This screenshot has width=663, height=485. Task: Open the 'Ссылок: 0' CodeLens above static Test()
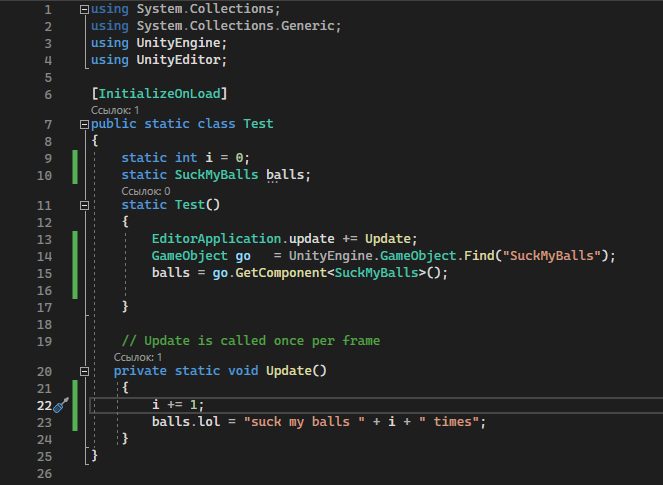point(146,191)
